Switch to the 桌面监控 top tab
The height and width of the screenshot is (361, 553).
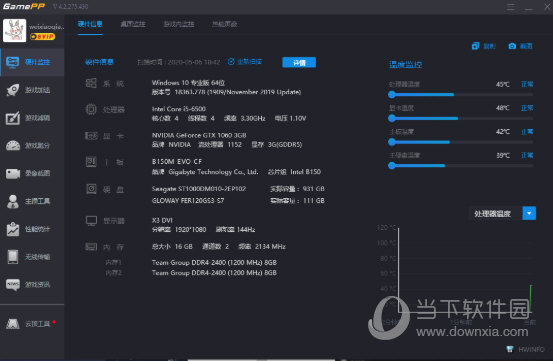coord(133,24)
